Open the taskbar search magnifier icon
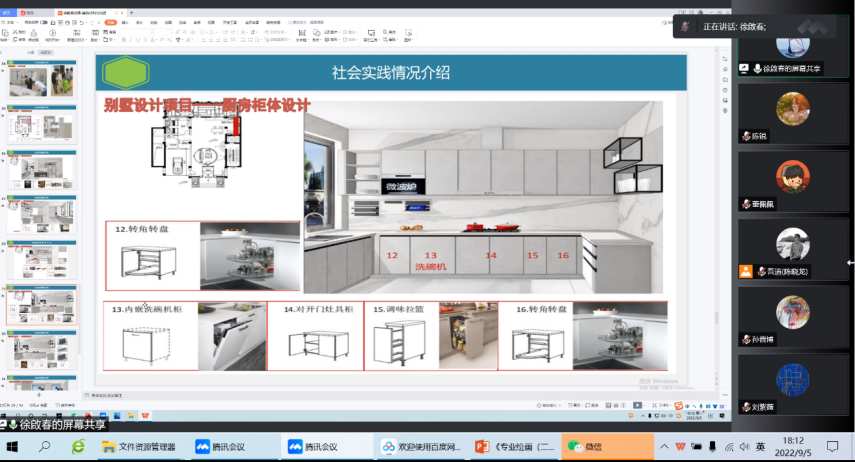 pyautogui.click(x=45, y=446)
